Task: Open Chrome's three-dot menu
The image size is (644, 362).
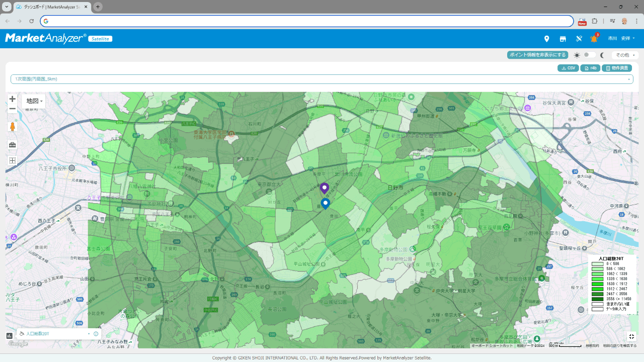Action: click(636, 21)
